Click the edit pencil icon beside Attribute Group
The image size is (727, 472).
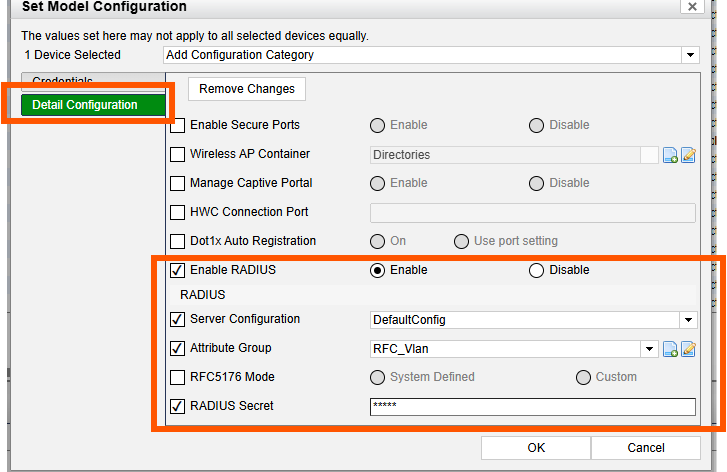click(689, 349)
